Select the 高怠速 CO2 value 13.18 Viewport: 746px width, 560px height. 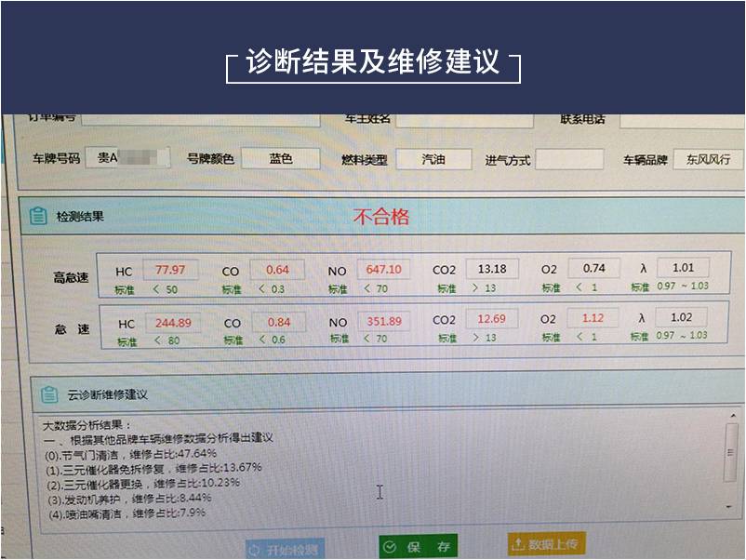(492, 269)
